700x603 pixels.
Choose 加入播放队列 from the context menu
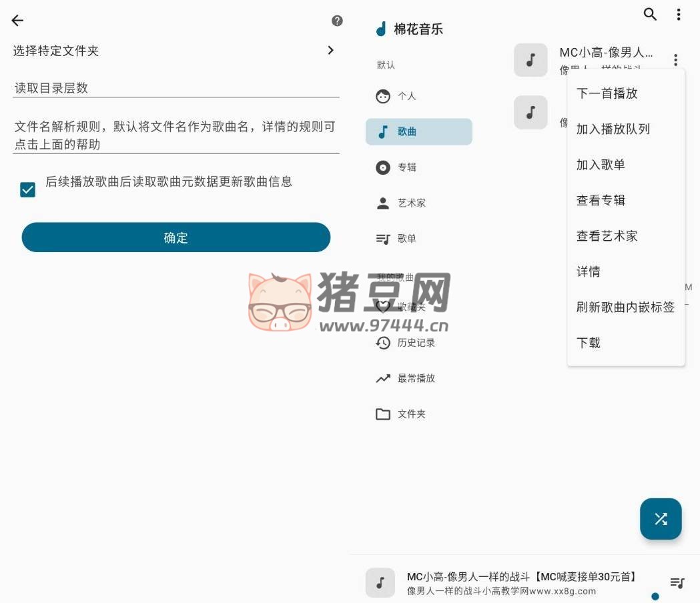click(625, 129)
